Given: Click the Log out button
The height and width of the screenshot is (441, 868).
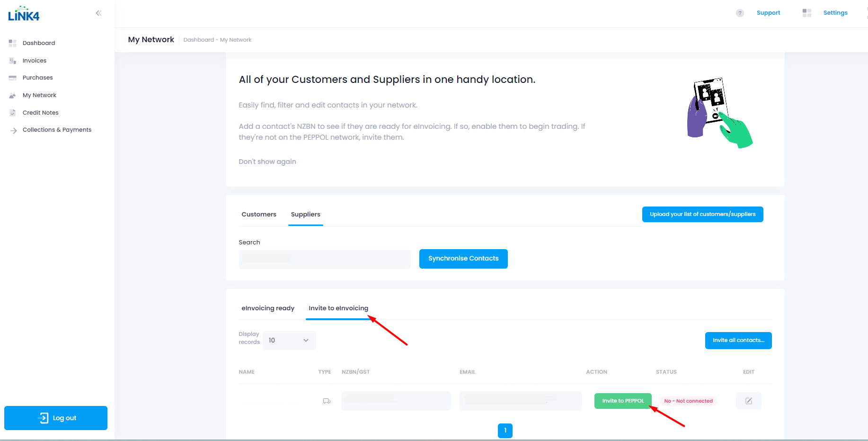Looking at the screenshot, I should coord(56,418).
